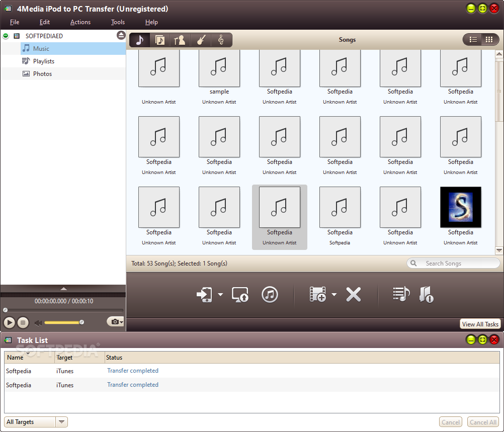The height and width of the screenshot is (432, 504).
Task: Click the Task List title icon
Action: coord(9,340)
